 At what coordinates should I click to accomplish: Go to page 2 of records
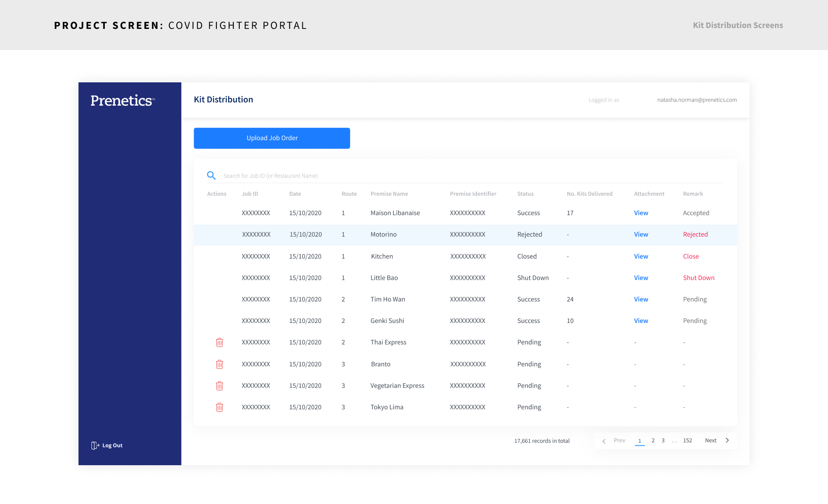click(653, 441)
